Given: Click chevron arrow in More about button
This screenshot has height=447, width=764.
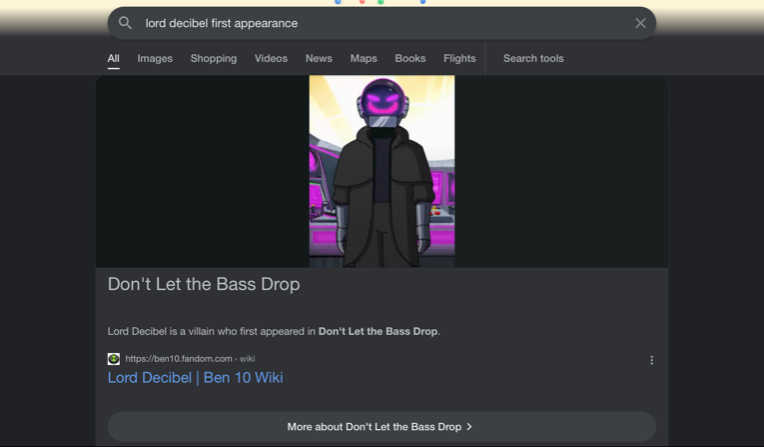Looking at the screenshot, I should coord(469,427).
